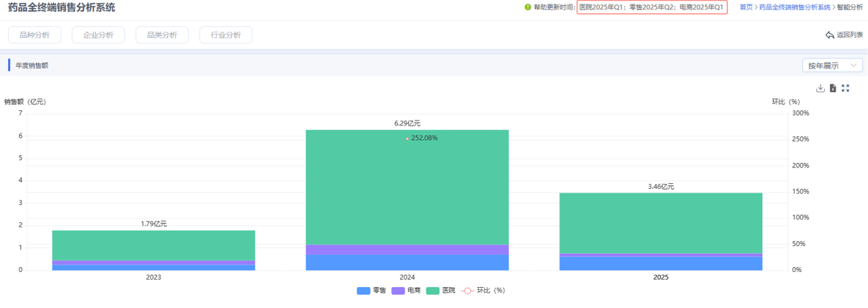
Task: Click the 2023 x-axis label
Action: pyautogui.click(x=154, y=278)
